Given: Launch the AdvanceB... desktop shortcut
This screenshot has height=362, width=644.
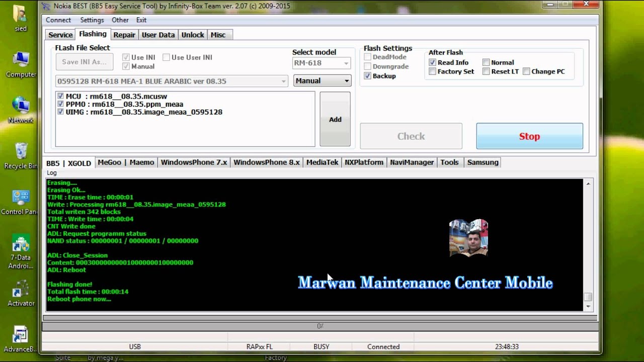Looking at the screenshot, I should coord(21,339).
